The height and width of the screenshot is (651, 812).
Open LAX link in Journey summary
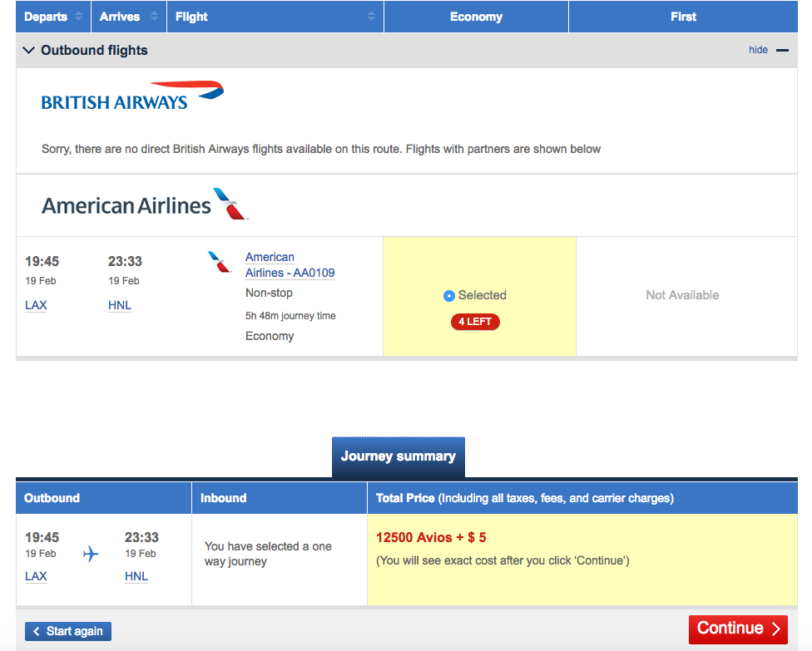(36, 576)
